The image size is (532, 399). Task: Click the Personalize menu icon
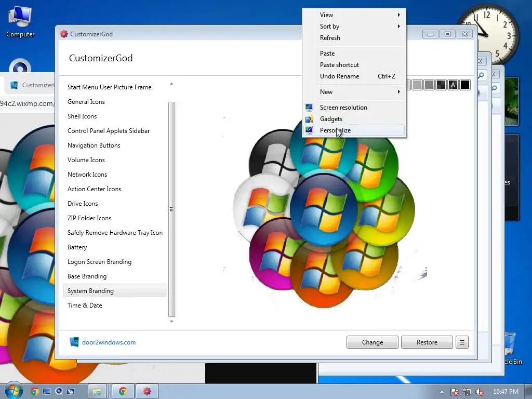(x=309, y=130)
